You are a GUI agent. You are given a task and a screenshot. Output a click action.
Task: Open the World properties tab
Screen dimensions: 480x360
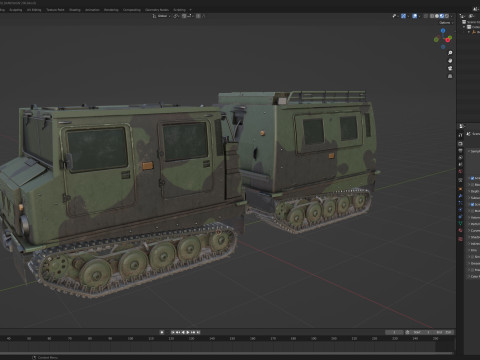[460, 171]
